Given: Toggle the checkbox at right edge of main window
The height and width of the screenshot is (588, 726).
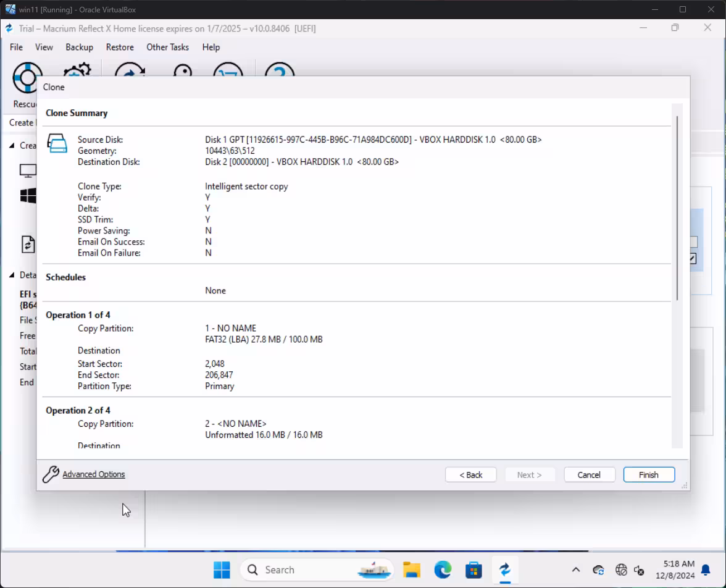Looking at the screenshot, I should pos(693,259).
